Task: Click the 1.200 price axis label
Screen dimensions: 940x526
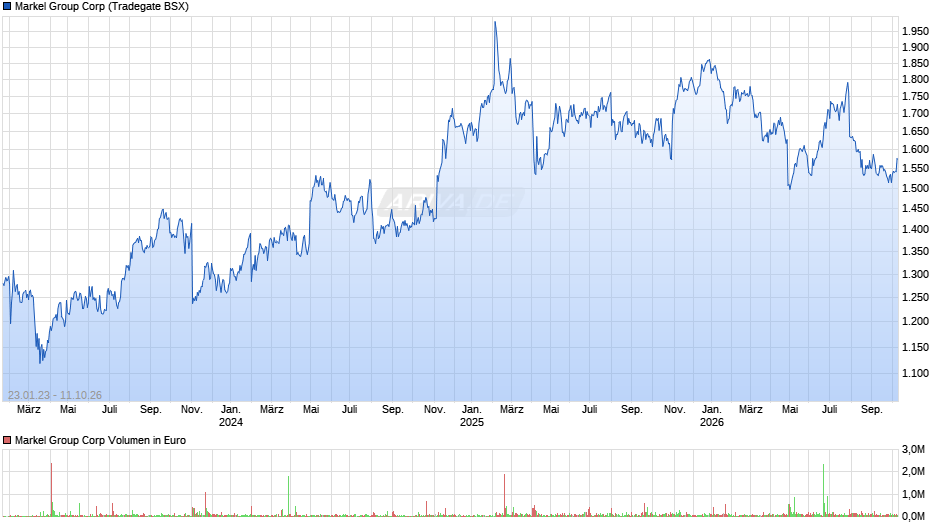Action: click(915, 321)
